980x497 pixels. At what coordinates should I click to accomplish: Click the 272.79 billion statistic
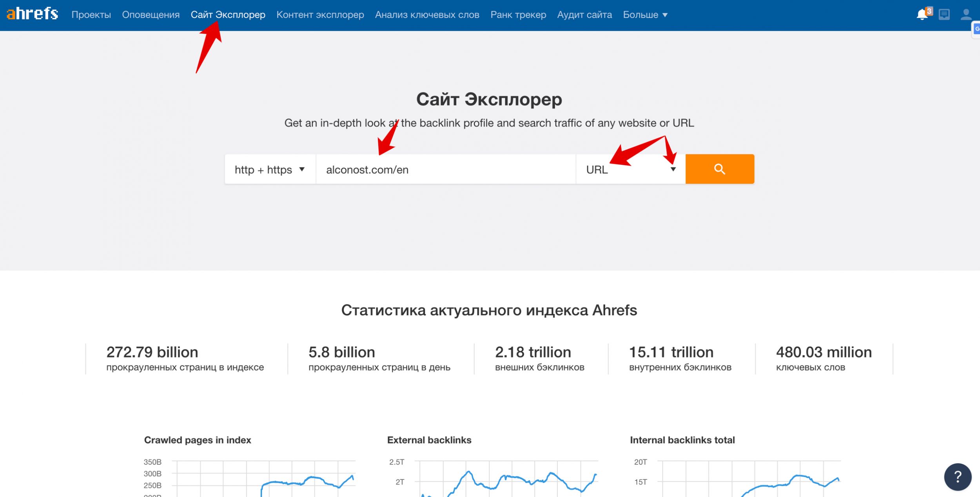(152, 352)
